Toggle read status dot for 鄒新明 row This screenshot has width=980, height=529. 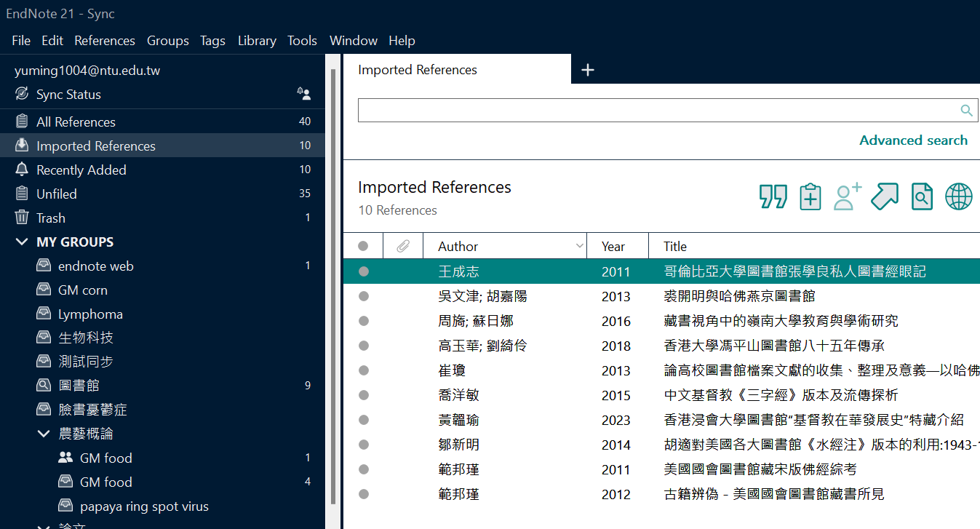(x=364, y=445)
